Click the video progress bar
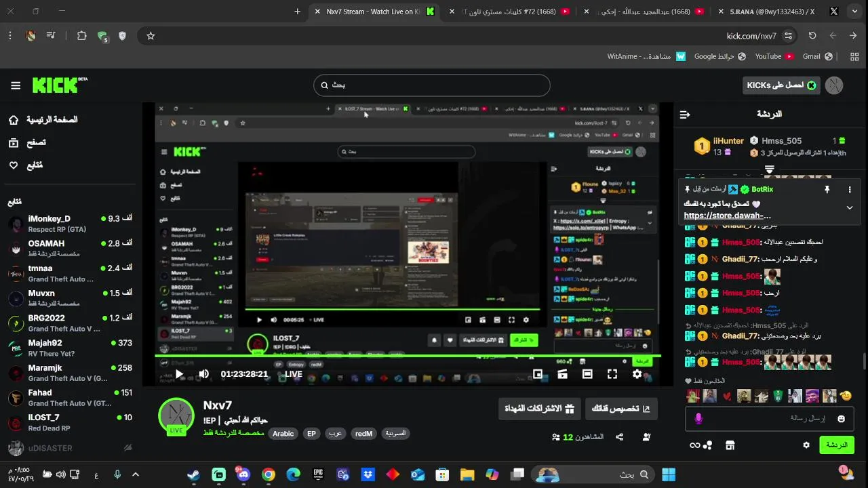 pos(408,356)
